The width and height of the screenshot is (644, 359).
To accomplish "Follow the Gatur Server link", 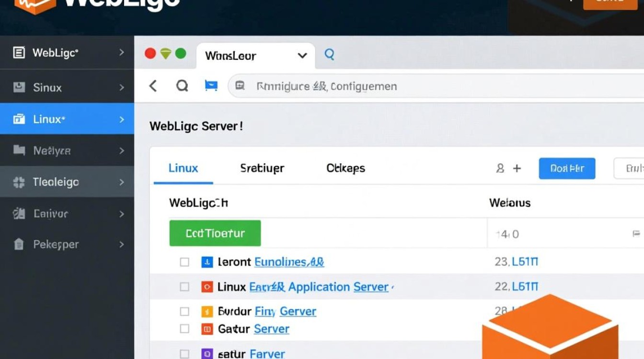I will (271, 329).
